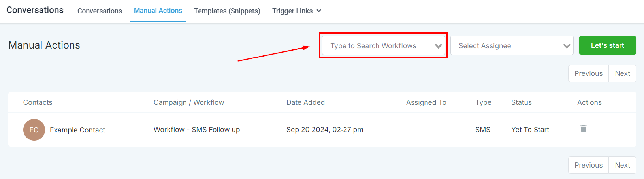Click the EC contact avatar
Image resolution: width=644 pixels, height=179 pixels.
[x=34, y=130]
